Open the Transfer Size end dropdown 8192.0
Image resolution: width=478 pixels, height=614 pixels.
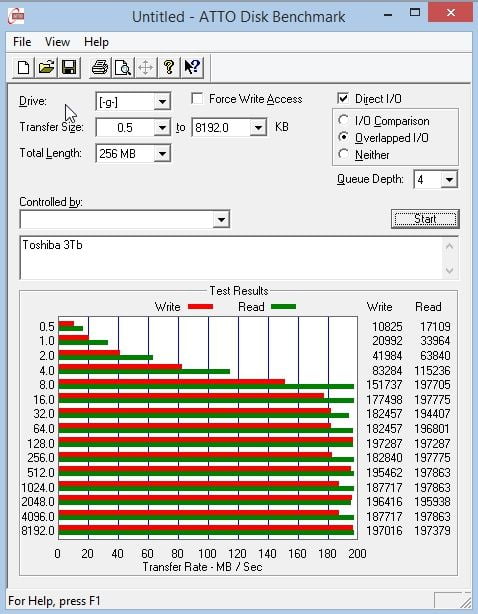[x=258, y=128]
